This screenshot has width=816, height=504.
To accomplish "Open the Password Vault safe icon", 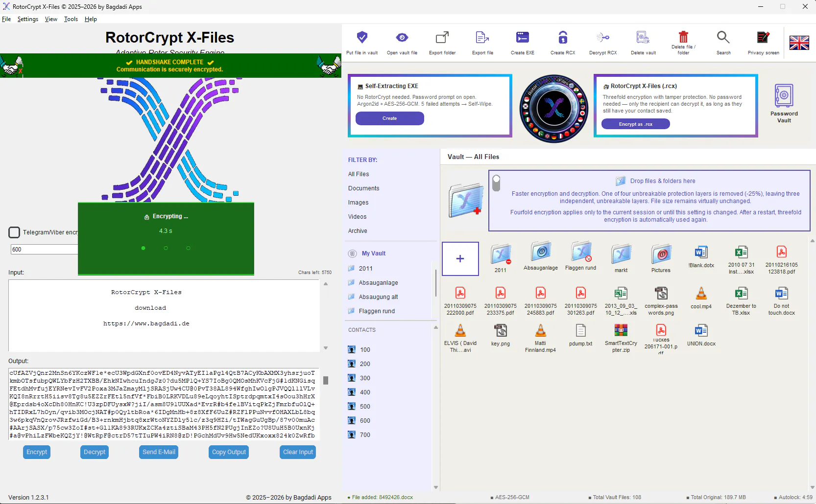I will pos(784,95).
